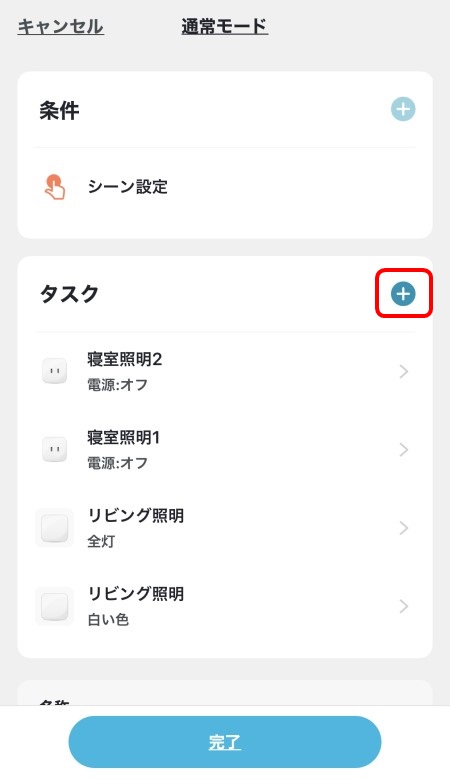Tap the 全灯 setting text
This screenshot has width=450, height=780.
tap(101, 541)
